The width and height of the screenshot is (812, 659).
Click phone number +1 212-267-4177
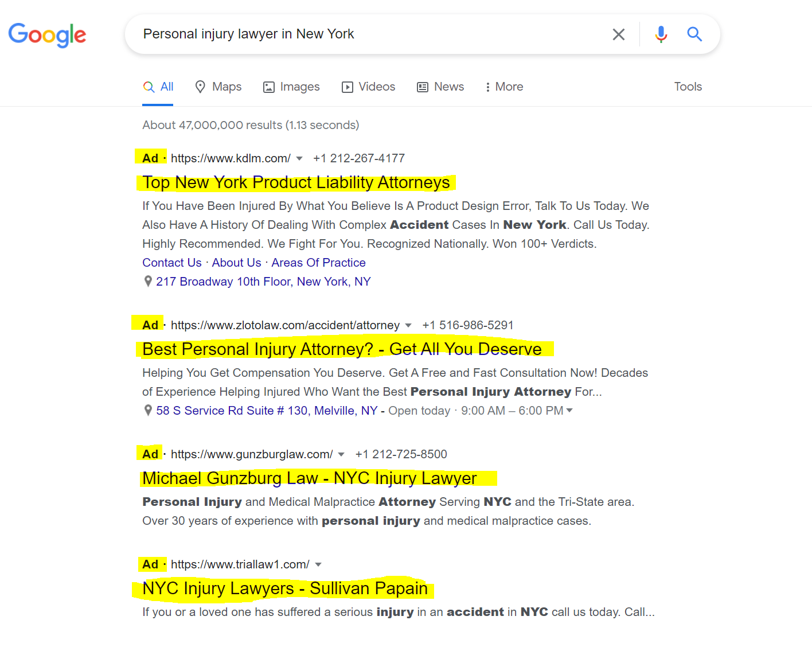pos(359,158)
